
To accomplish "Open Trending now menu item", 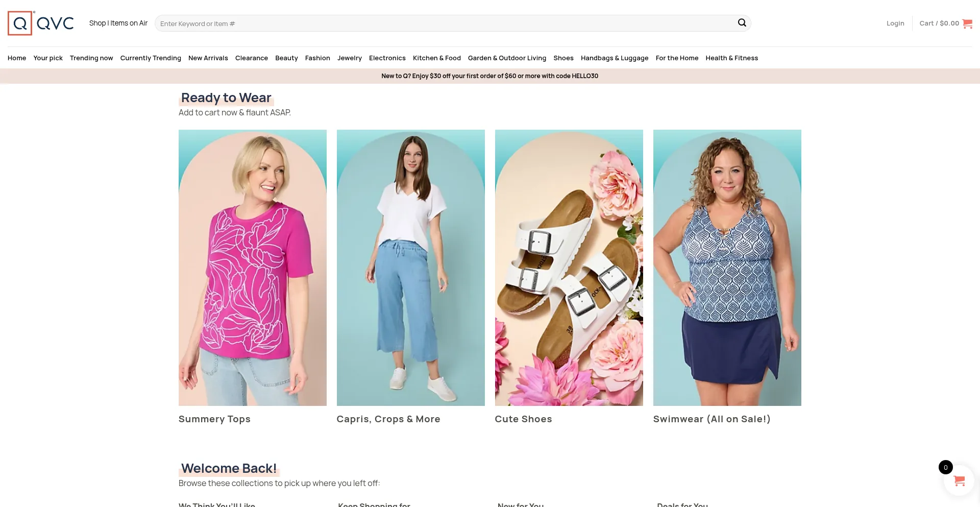I will [91, 58].
